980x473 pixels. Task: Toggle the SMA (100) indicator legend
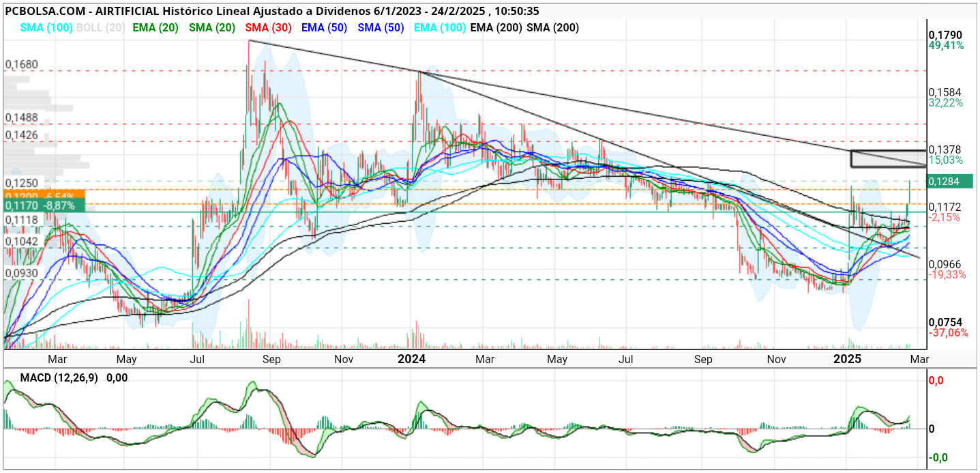pyautogui.click(x=47, y=28)
